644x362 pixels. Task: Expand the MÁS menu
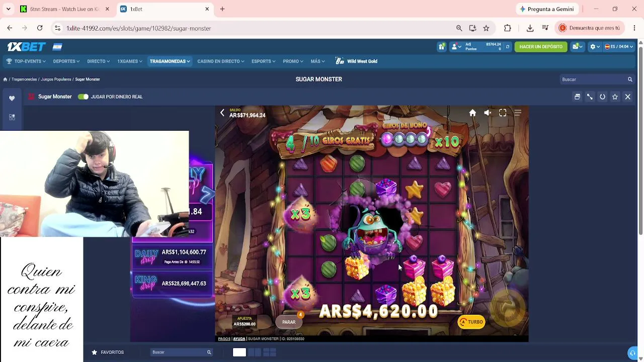[x=317, y=61]
